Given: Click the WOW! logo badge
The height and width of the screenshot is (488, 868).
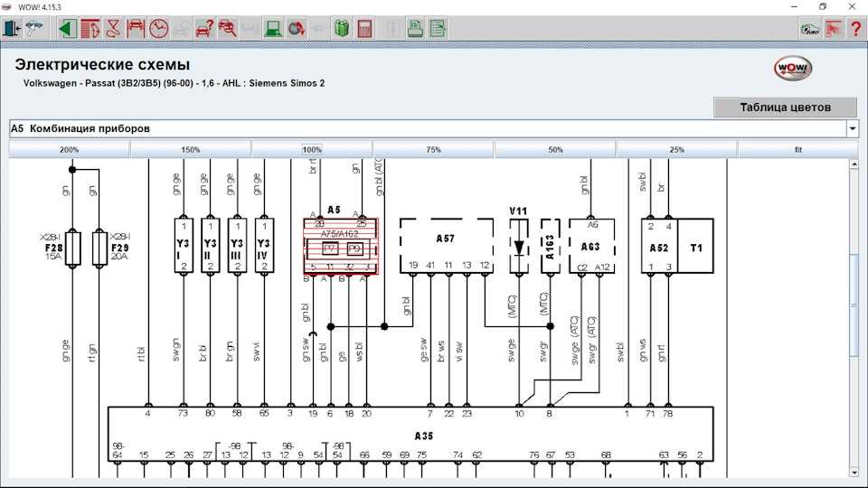Looking at the screenshot, I should 793,69.
